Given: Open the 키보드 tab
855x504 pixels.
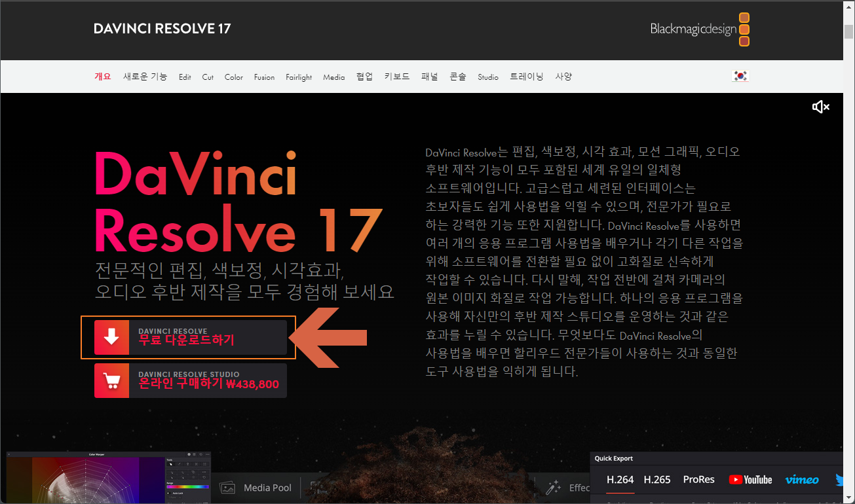Looking at the screenshot, I should pyautogui.click(x=397, y=77).
